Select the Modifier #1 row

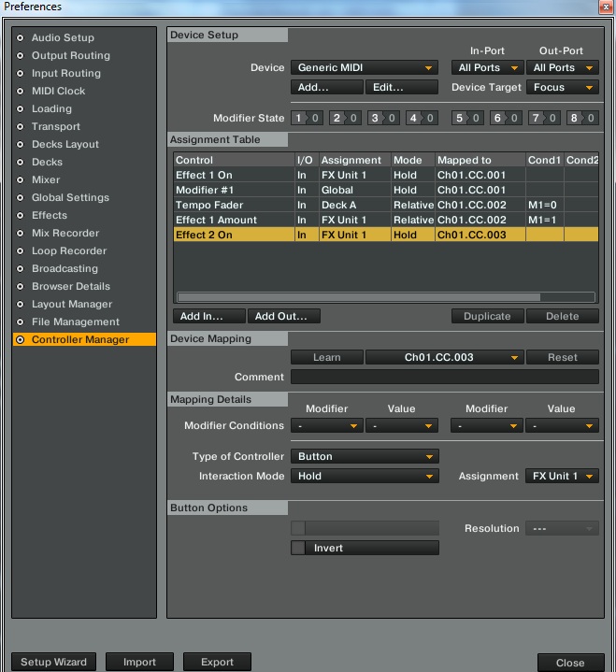click(386, 190)
